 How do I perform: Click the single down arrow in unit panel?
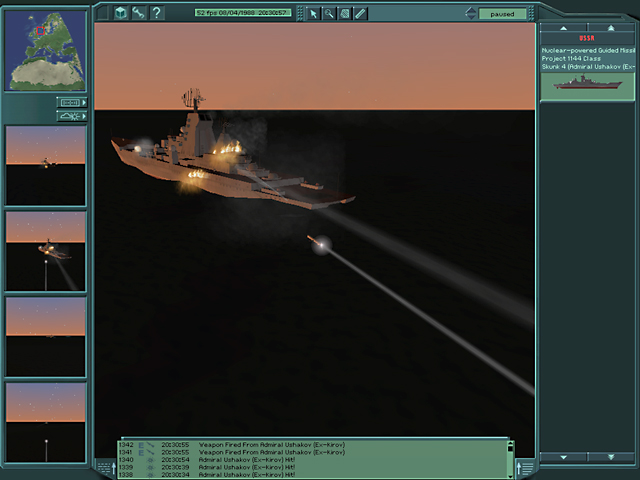[x=563, y=457]
